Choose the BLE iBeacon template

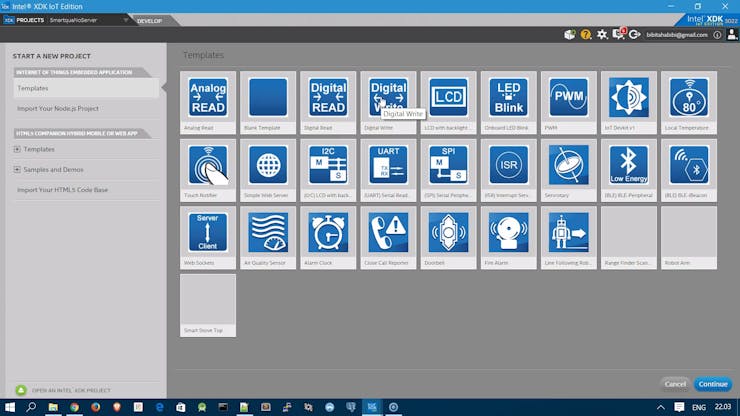[x=689, y=170]
